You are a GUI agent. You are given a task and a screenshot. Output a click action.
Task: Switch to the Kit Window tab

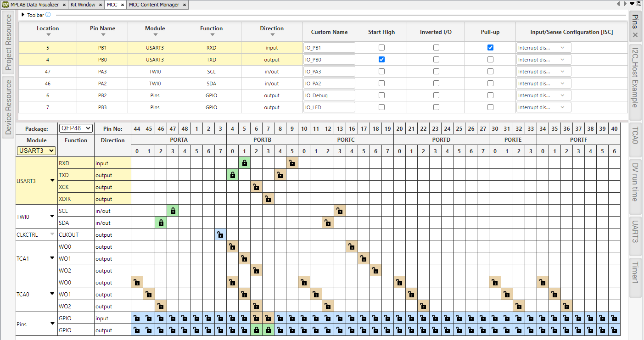pyautogui.click(x=83, y=5)
